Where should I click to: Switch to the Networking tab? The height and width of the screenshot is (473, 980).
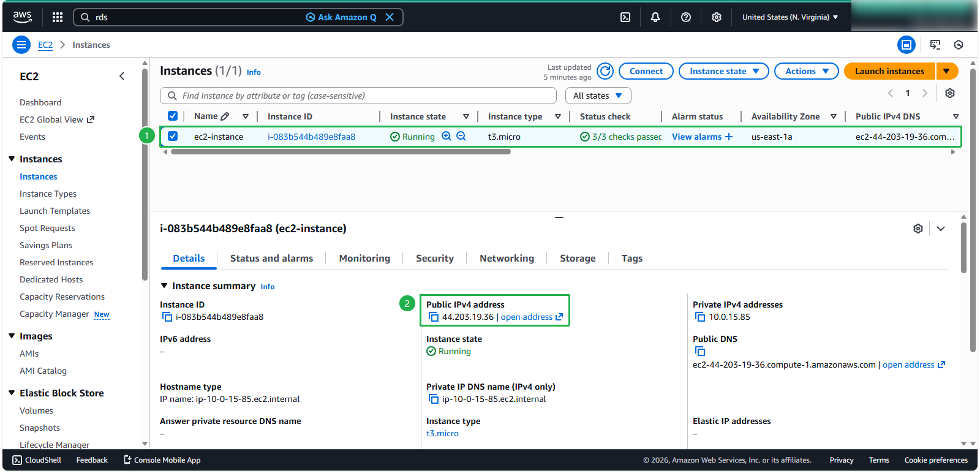(x=507, y=259)
